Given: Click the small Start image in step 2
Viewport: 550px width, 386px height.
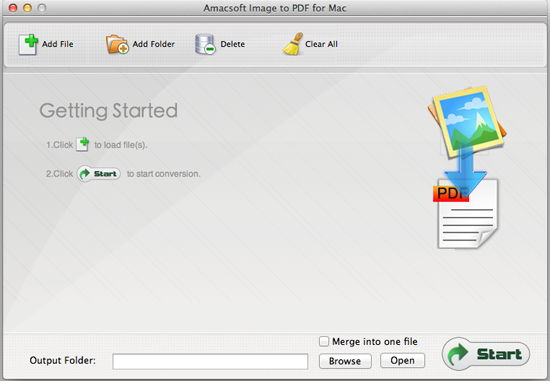Looking at the screenshot, I should 99,173.
